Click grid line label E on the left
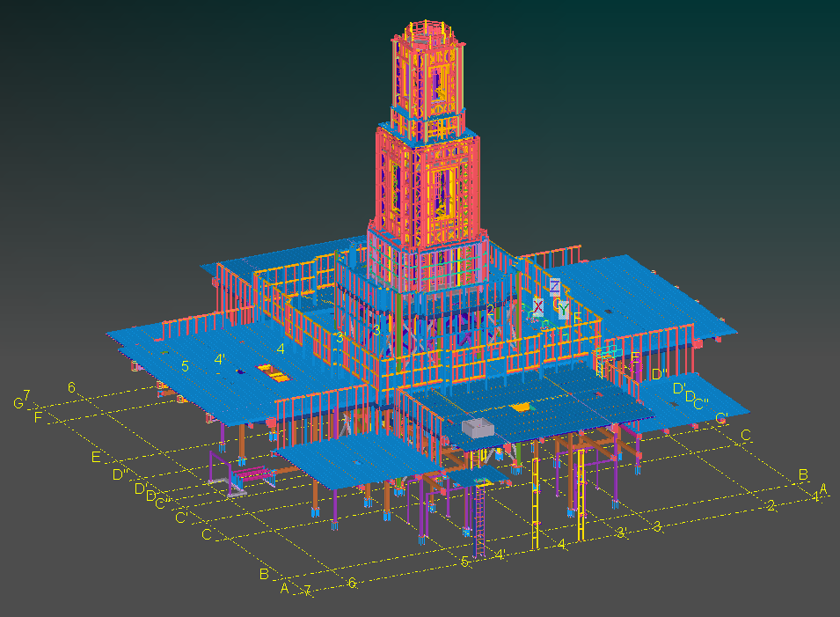The image size is (840, 617). tap(96, 458)
